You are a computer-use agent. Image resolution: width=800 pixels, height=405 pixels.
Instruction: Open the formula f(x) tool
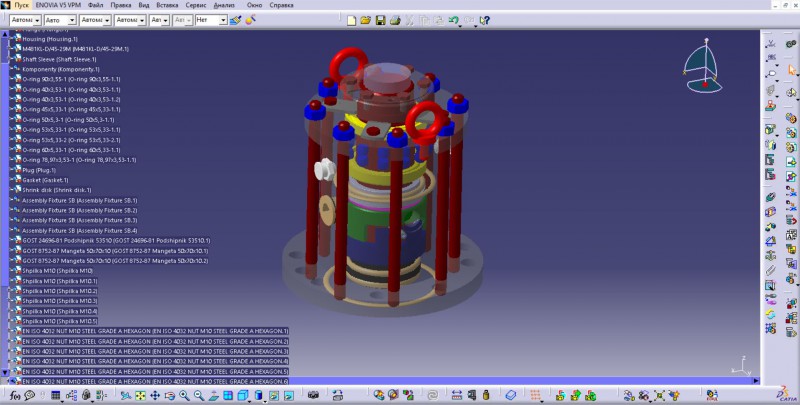[15, 395]
